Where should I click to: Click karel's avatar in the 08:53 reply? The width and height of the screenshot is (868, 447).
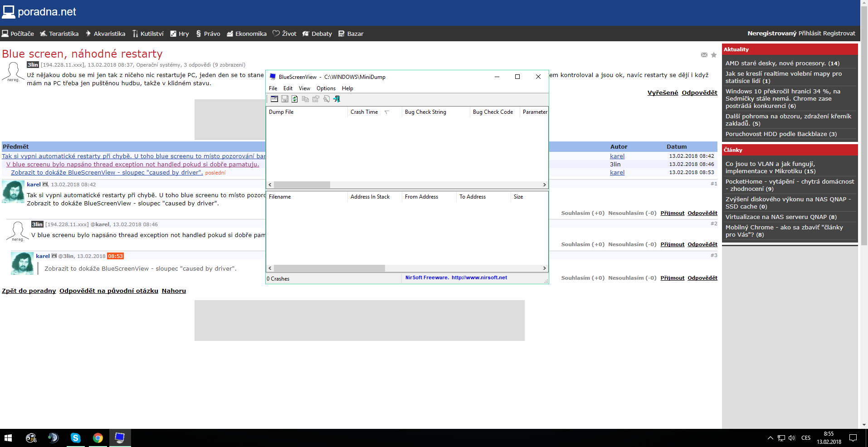point(22,263)
